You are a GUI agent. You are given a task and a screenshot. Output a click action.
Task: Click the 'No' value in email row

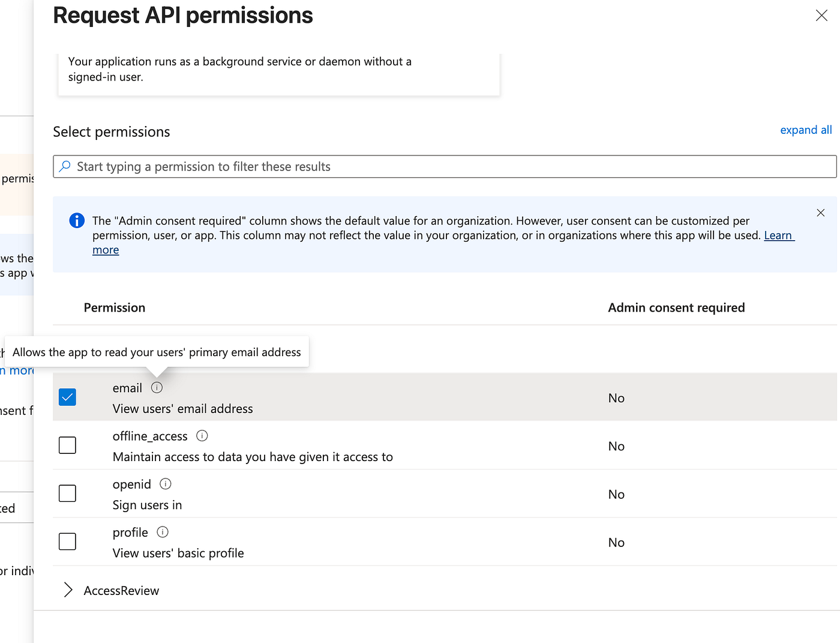[x=616, y=398]
